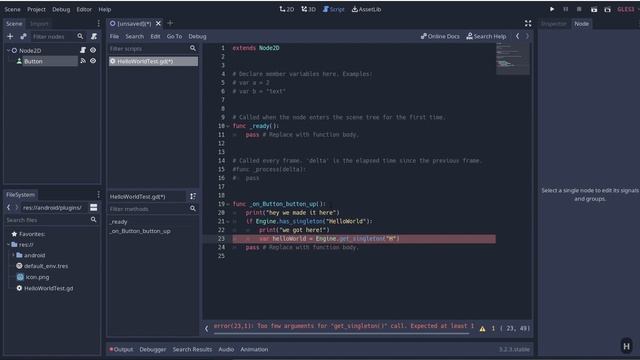Switch to 2D workspace
Screen dimensions: 640x360
(x=287, y=9)
